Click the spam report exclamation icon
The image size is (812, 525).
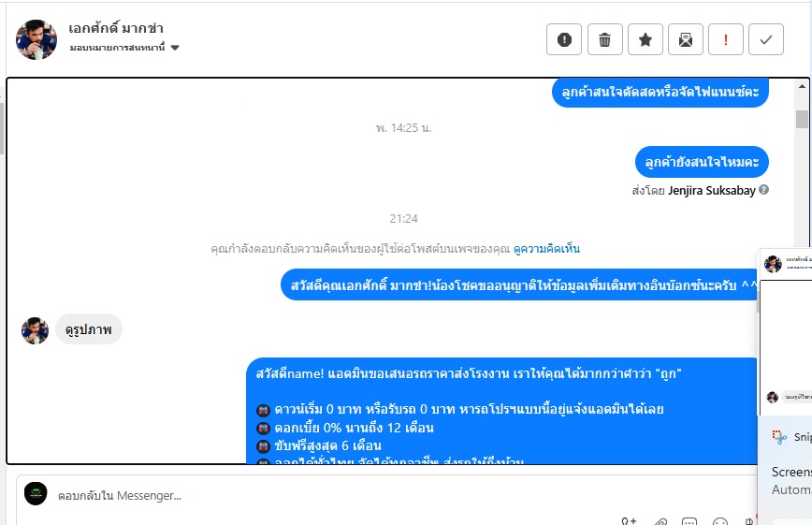pyautogui.click(x=564, y=39)
